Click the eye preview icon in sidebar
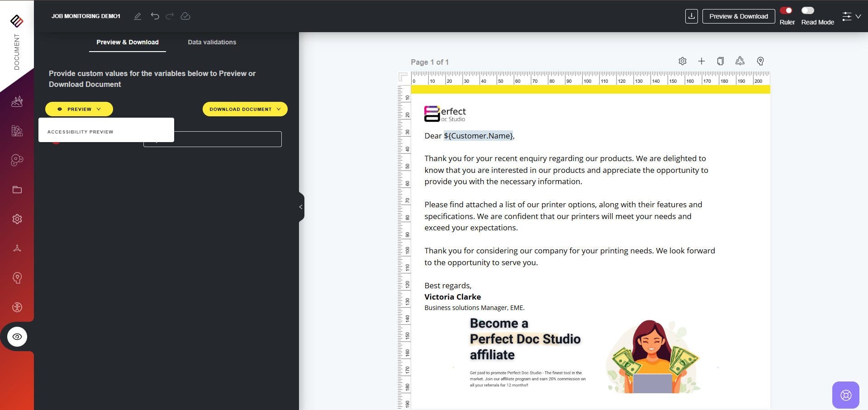This screenshot has width=868, height=410. 17,337
